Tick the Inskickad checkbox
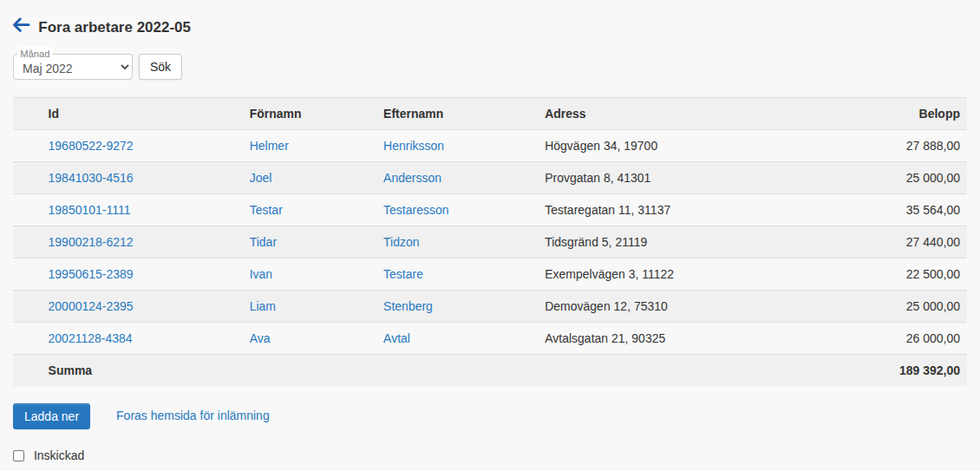The image size is (980, 471). pyautogui.click(x=19, y=456)
